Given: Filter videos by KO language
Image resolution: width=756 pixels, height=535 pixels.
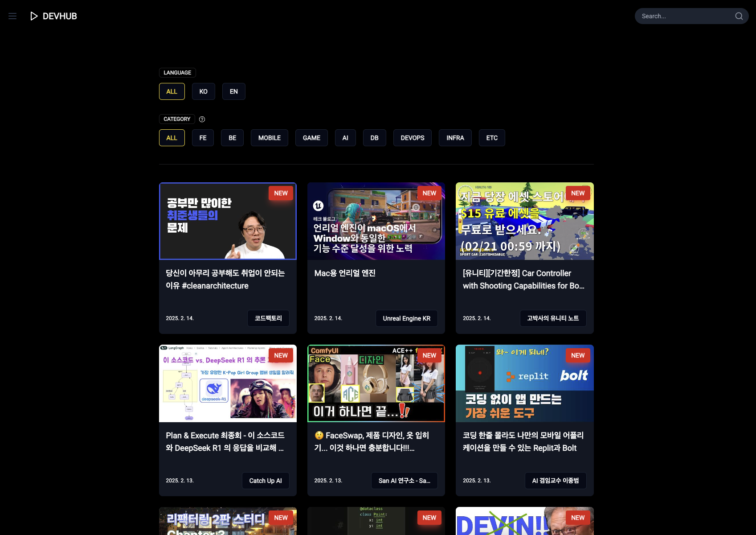Looking at the screenshot, I should [x=204, y=91].
